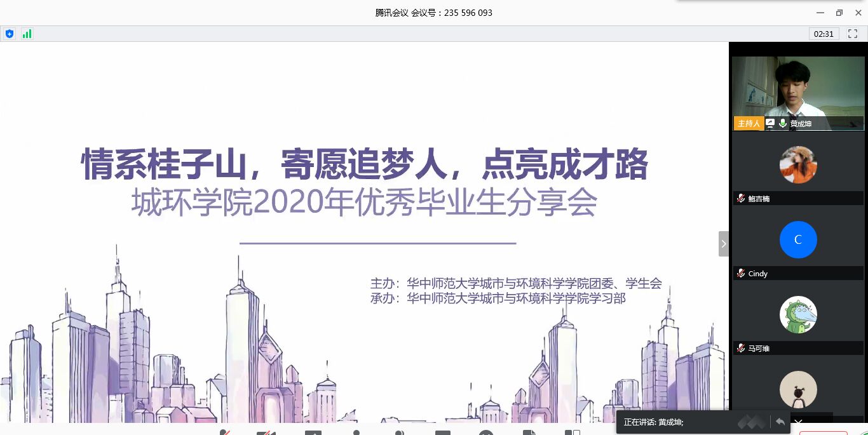Click the green microphone icon of 黄成坤
Viewport: 868px width, 435px height.
[x=783, y=123]
